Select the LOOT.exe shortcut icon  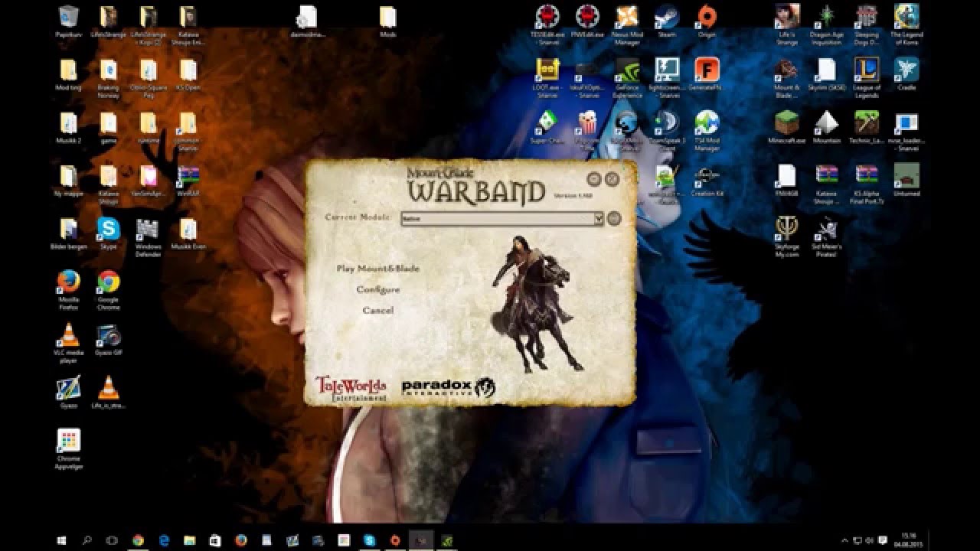[547, 77]
